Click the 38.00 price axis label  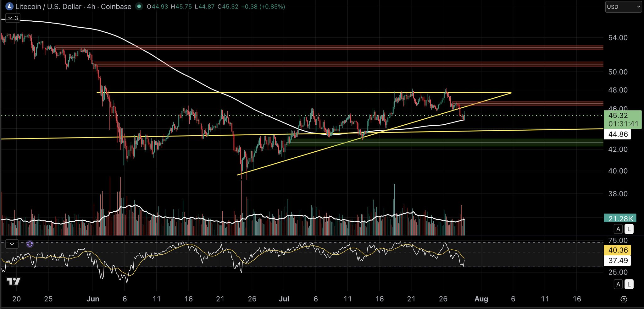618,194
